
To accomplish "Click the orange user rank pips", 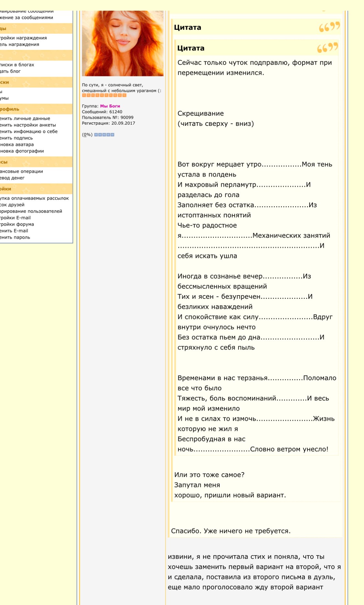I will coord(104,95).
